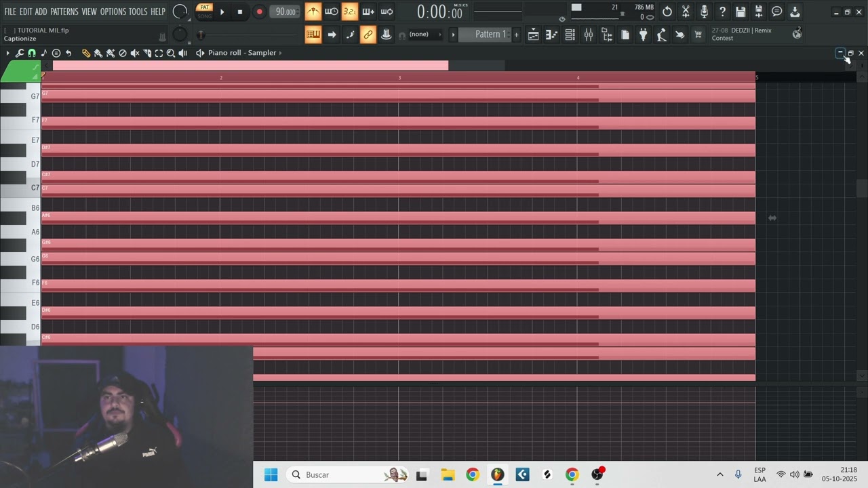Select the Playback tool speaker icon

[x=183, y=53]
